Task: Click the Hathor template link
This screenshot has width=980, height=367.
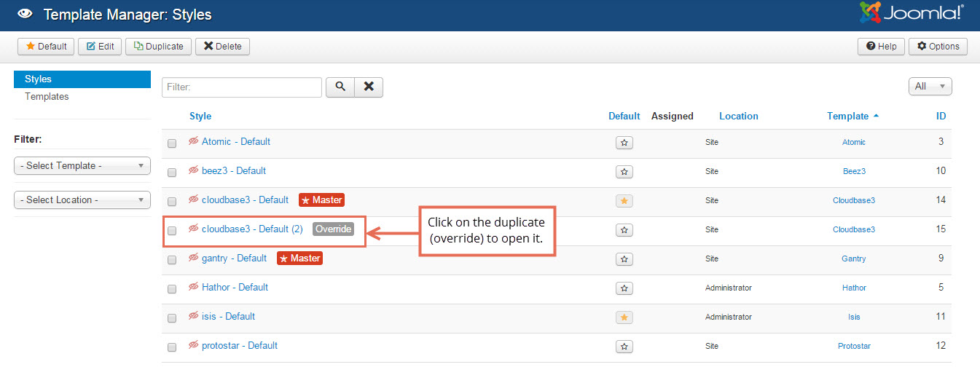Action: pos(854,288)
